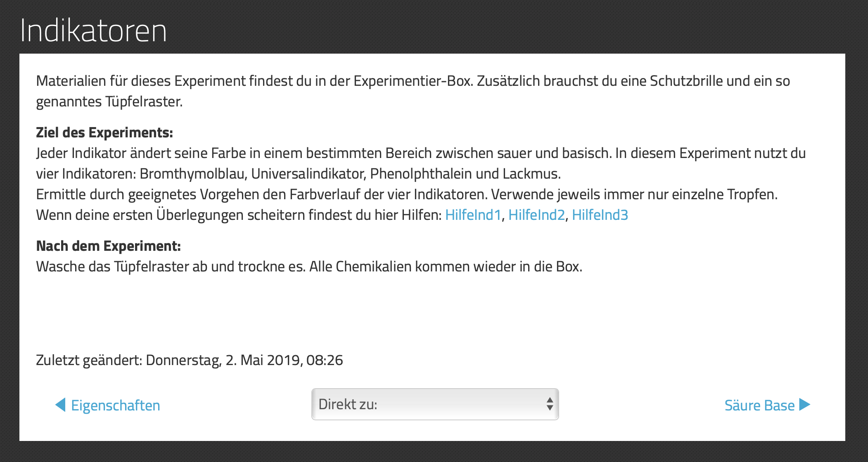Click the opening 'Materialien für dieses Experiment' sentence
Image resolution: width=868 pixels, height=462 pixels.
[x=254, y=81]
